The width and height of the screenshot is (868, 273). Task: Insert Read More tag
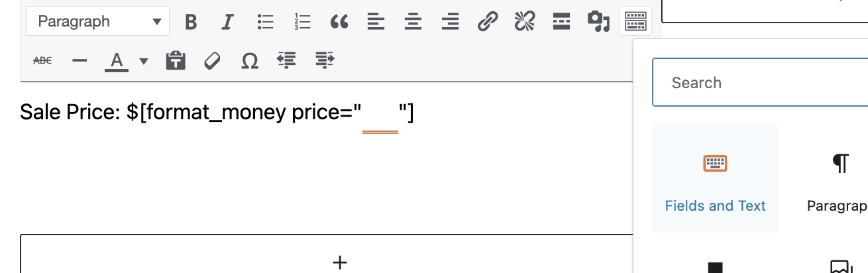click(x=562, y=22)
